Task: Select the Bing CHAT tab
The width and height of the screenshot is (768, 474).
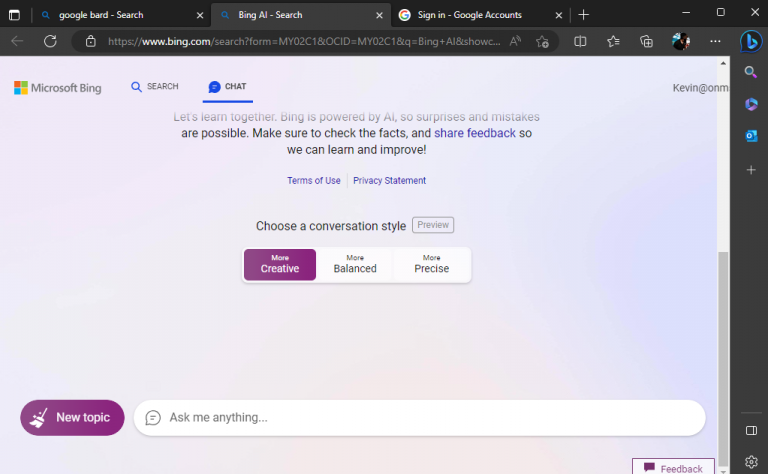Action: 227,87
